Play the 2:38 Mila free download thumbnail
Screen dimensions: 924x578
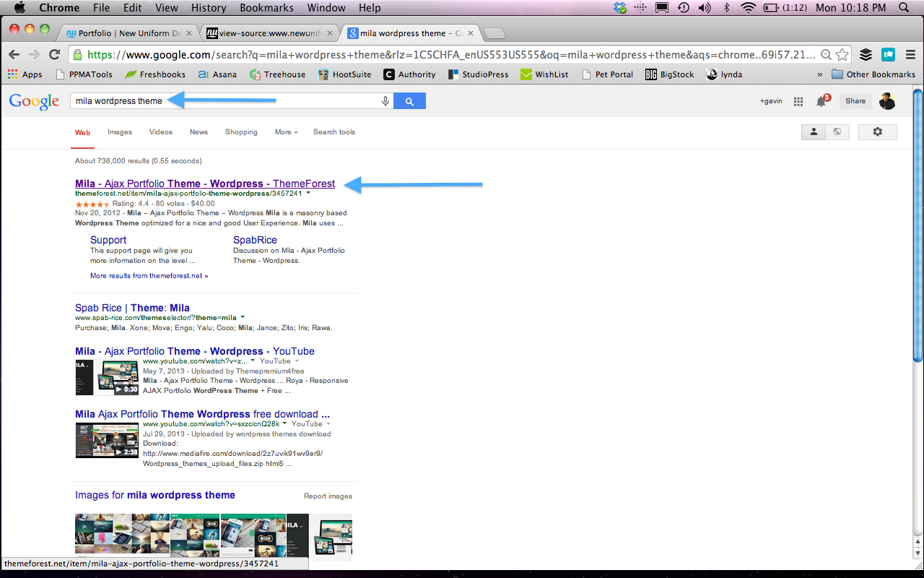[107, 441]
